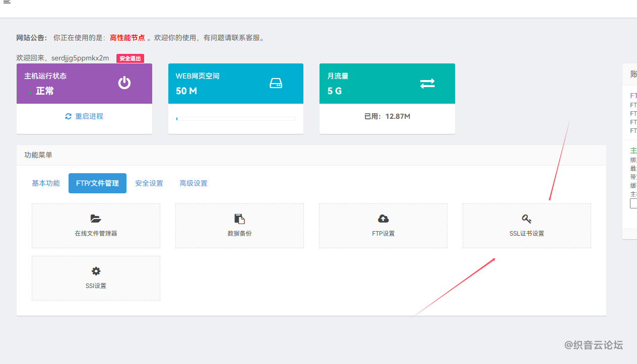Open FTP设置 via its cloud upload icon
Screen dimensions: 637x364
coord(383,219)
